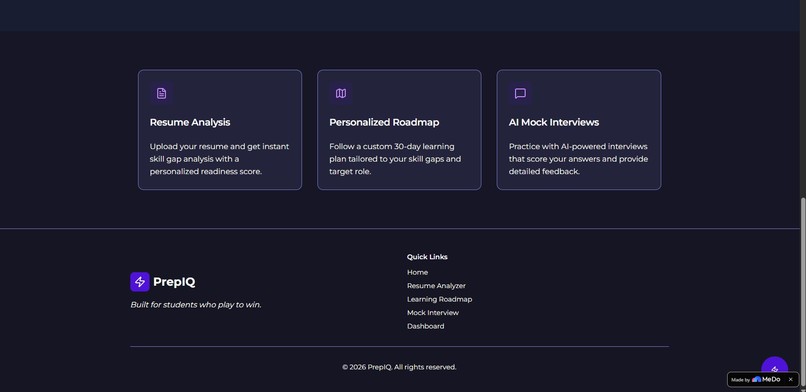Click the PrepIQ lightning logo icon

tap(140, 282)
